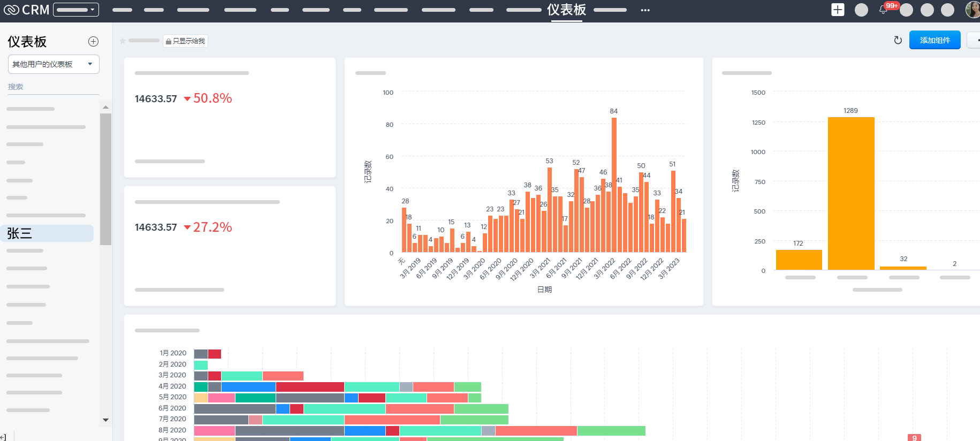Click the 4月 2020 row label
Viewport: 980px width, 441px height.
(172, 386)
